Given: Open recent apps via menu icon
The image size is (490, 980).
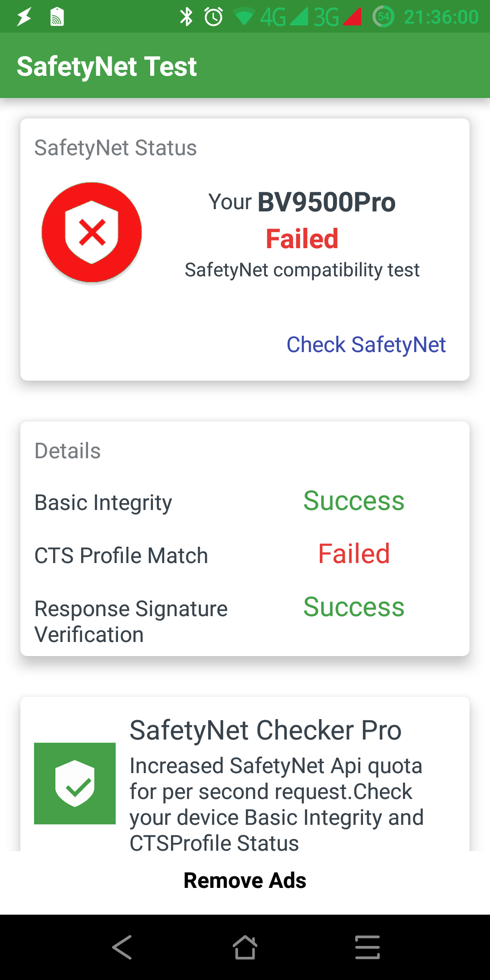Looking at the screenshot, I should [x=367, y=947].
